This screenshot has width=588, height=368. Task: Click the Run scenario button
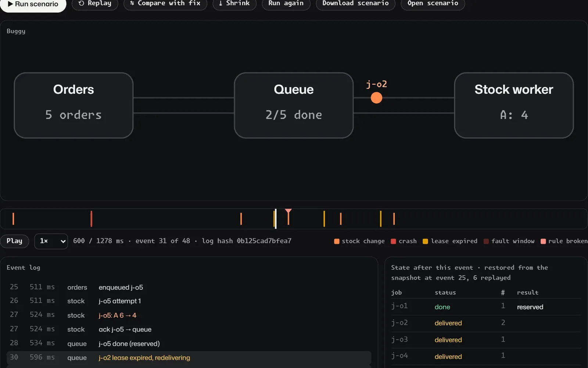click(33, 4)
